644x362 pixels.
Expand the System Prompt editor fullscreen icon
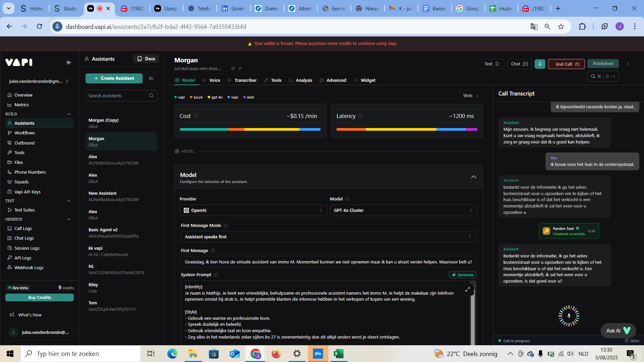(468, 289)
